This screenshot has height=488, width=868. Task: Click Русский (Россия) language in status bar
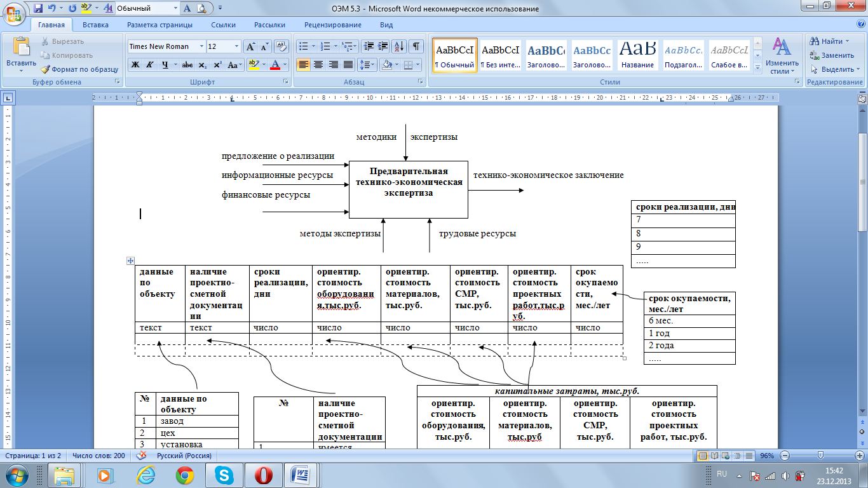pyautogui.click(x=184, y=456)
